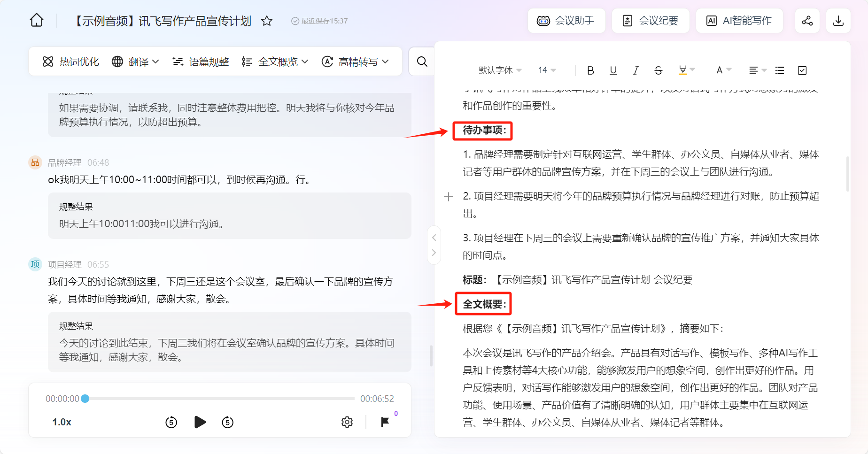Open the font size 14 dropdown
Viewport: 868px width, 454px height.
click(547, 70)
